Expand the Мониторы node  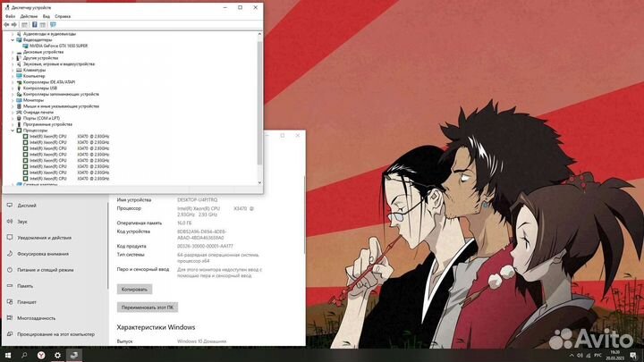[13, 100]
